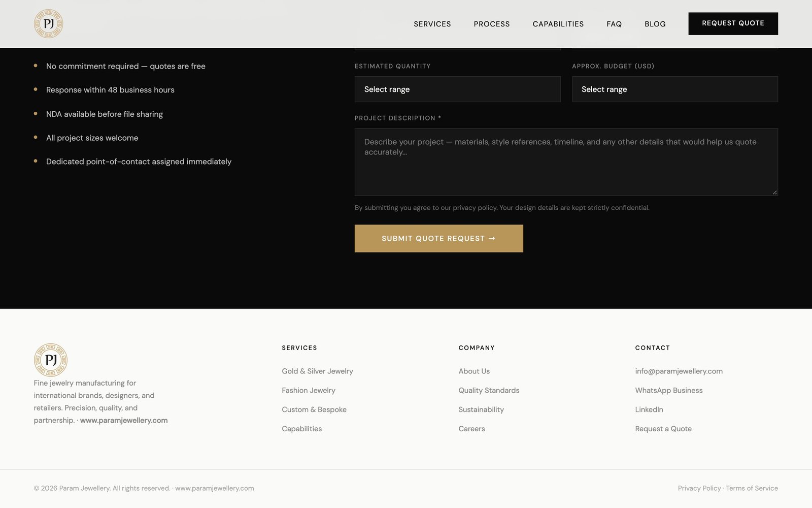Open Fashion Jewelry footer link
This screenshot has height=508, width=812.
[x=309, y=391]
